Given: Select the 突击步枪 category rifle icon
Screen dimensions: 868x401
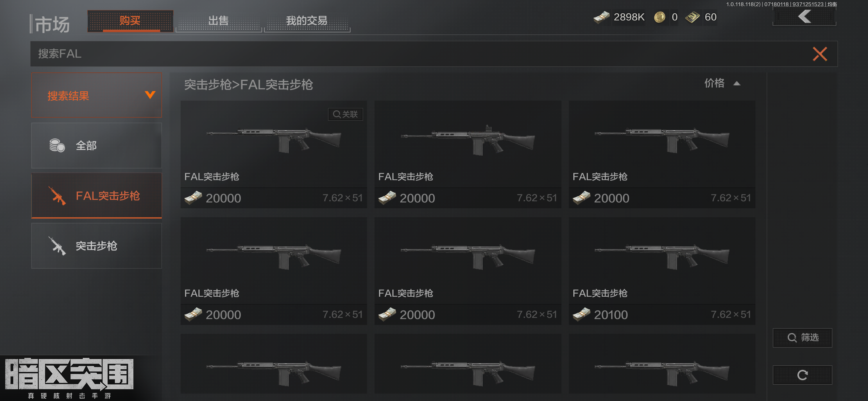Looking at the screenshot, I should 56,246.
